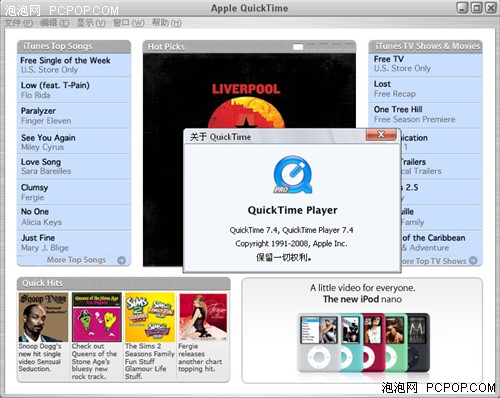Open the Snoop Dogg thumbnail
This screenshot has height=398, width=500.
43,317
